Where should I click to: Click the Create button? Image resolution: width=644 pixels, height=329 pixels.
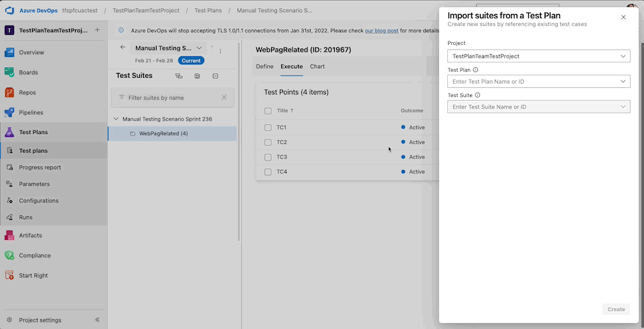tap(616, 310)
